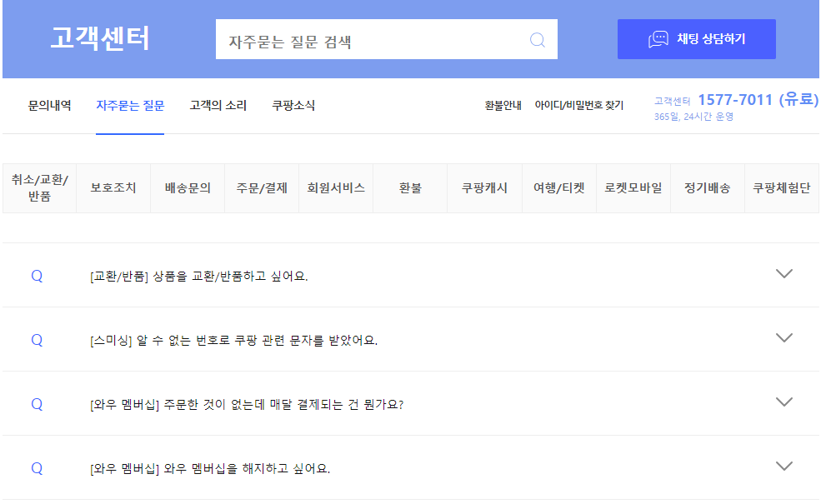Click Q icon for 주문한 것이 없는데 question
Screen dimensions: 831x504
(37, 404)
